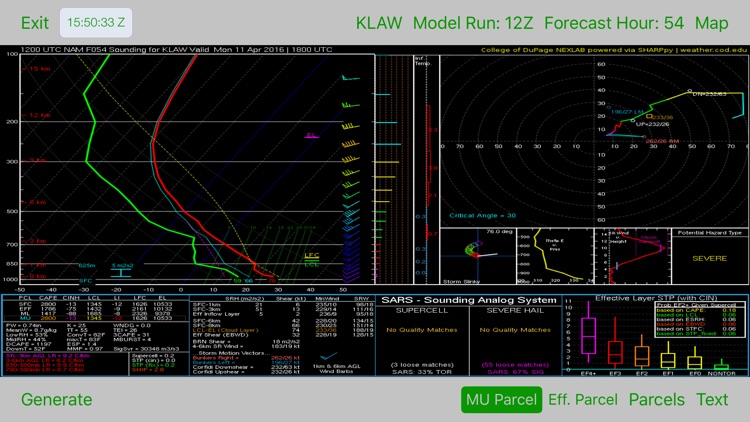The height and width of the screenshot is (422, 750).
Task: Click the 'DN=232/63' hodograph label
Action: point(709,94)
